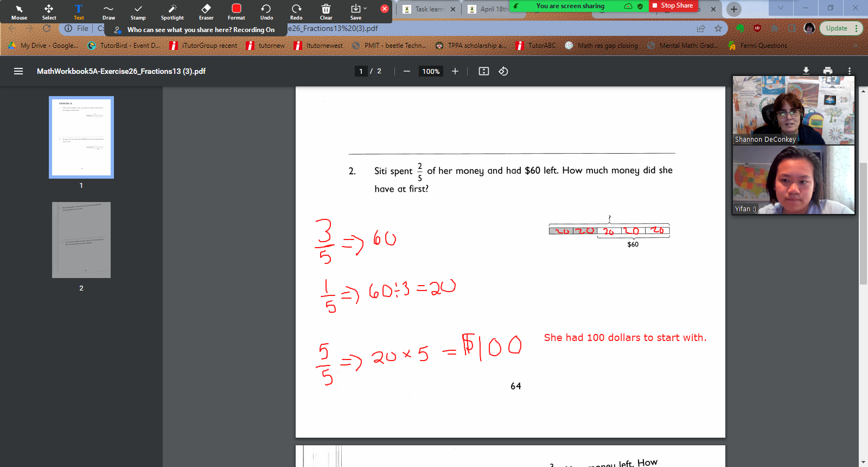This screenshot has height=467, width=868.
Task: Redo the annotation
Action: tap(296, 12)
